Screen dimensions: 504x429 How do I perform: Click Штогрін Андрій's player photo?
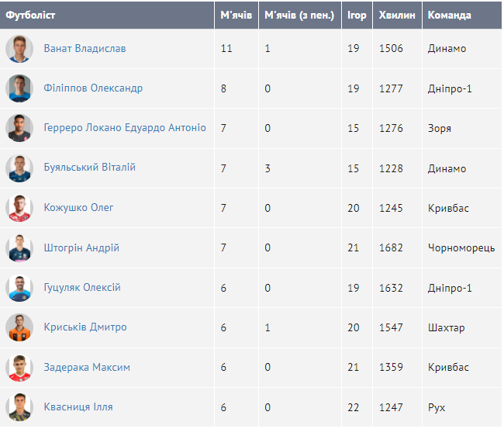click(19, 248)
